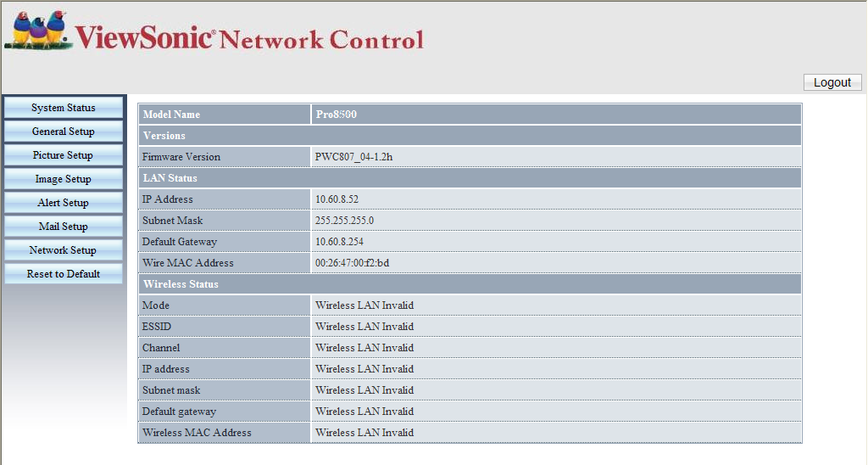This screenshot has height=465, width=868.
Task: Select Image Setup in the sidebar
Action: 63,179
